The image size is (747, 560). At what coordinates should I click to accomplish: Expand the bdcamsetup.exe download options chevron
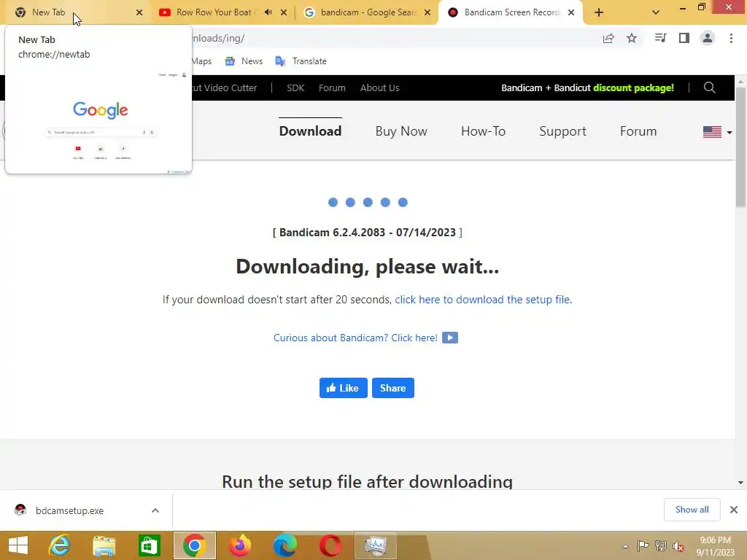point(155,510)
